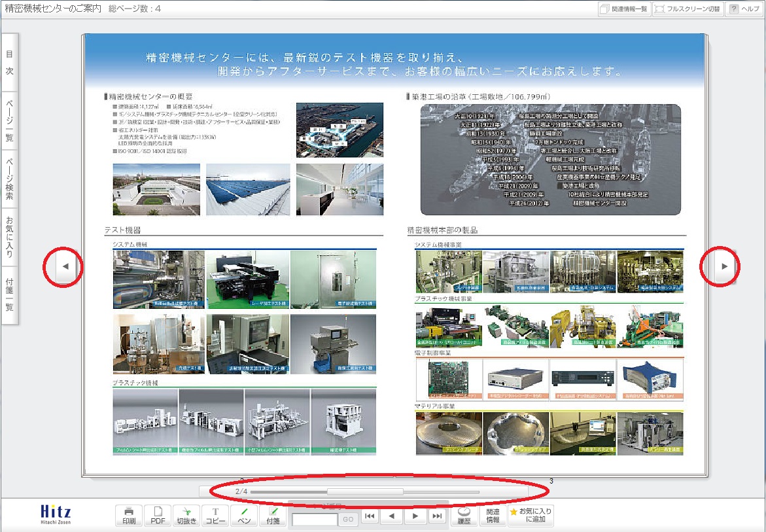Jump to the last page
Screen dimensions: 766x532
tap(437, 516)
